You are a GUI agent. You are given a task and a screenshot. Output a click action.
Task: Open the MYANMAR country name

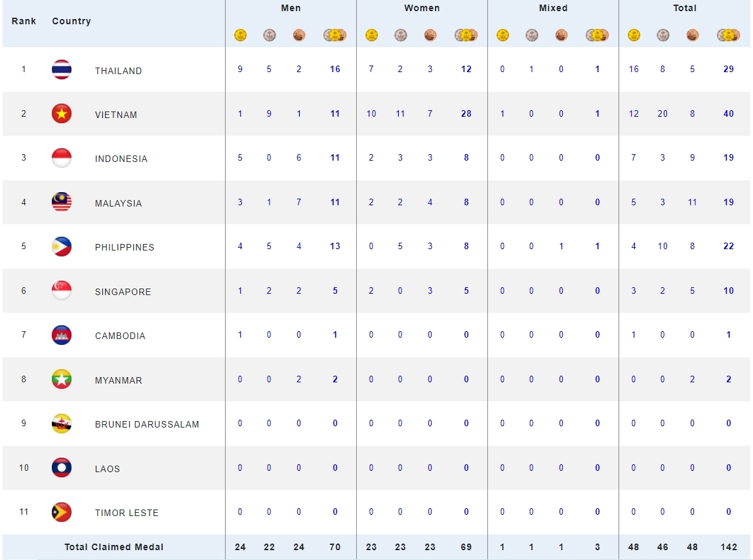coord(119,380)
